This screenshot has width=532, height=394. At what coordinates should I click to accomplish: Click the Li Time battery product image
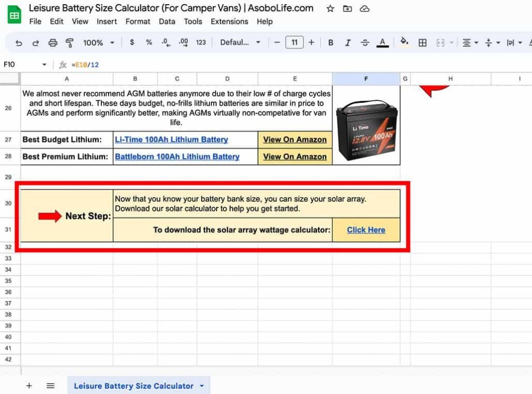pyautogui.click(x=366, y=130)
